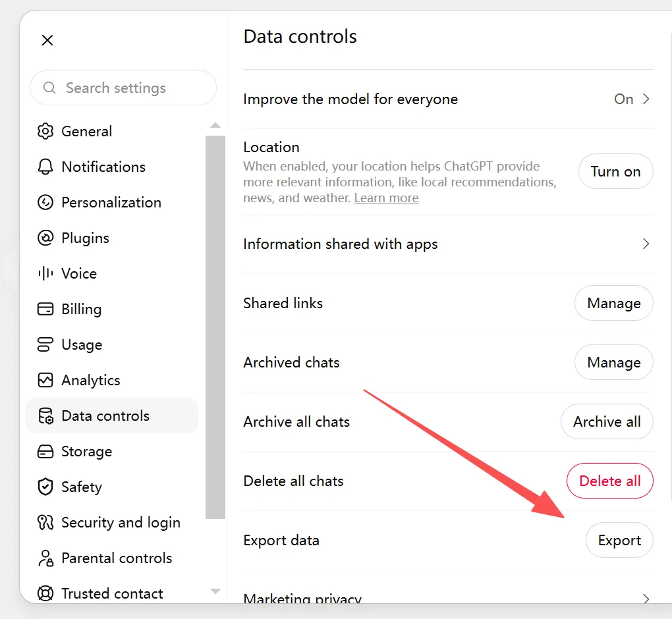Click the Archive all button

607,421
